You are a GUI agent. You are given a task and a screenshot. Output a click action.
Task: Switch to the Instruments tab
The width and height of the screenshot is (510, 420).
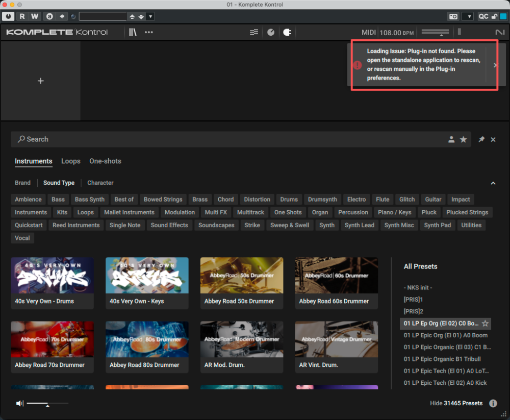34,161
